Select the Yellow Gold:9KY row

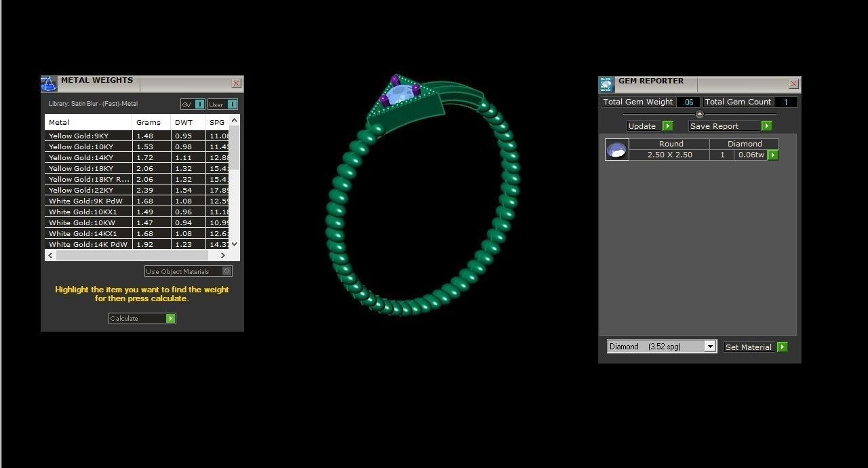coord(137,136)
